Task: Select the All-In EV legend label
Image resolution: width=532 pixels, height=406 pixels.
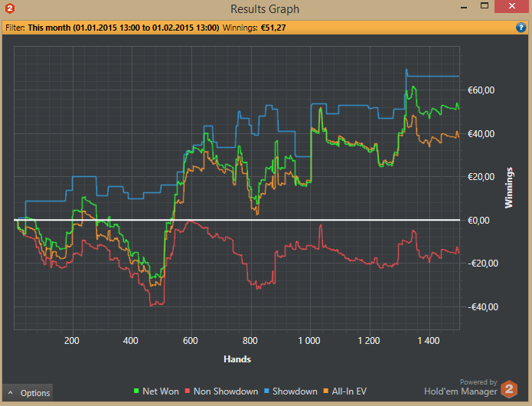Action: click(x=349, y=391)
